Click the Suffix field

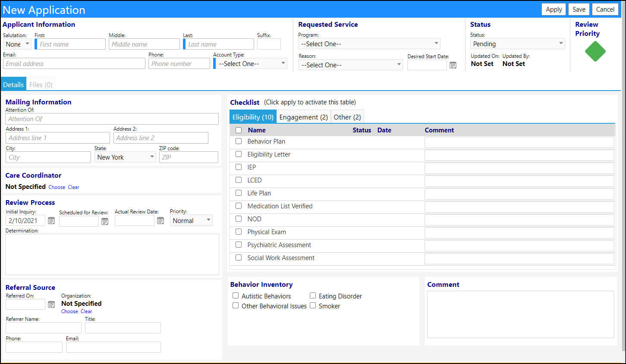coord(269,44)
